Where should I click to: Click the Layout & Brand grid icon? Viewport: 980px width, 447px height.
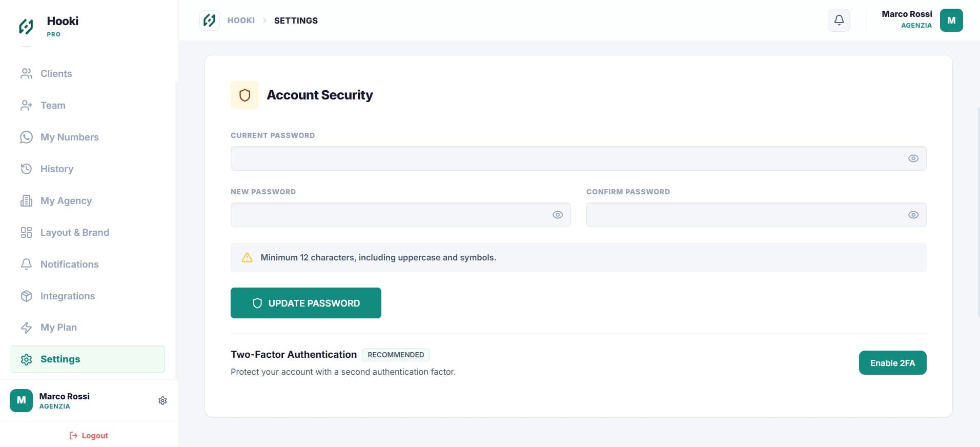pos(26,233)
